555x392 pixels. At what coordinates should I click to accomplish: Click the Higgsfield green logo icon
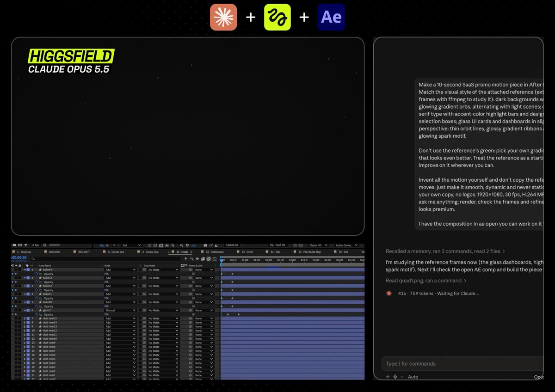click(277, 18)
